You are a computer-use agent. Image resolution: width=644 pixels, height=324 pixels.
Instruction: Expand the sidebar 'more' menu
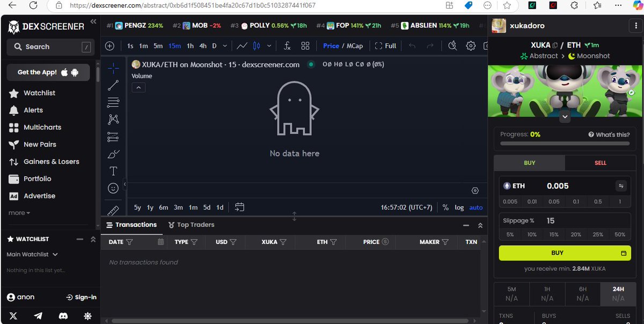click(19, 213)
